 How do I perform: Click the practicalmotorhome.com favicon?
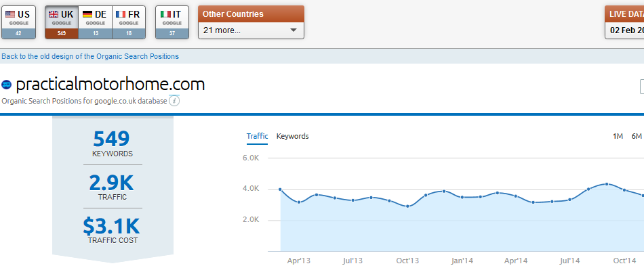7,85
